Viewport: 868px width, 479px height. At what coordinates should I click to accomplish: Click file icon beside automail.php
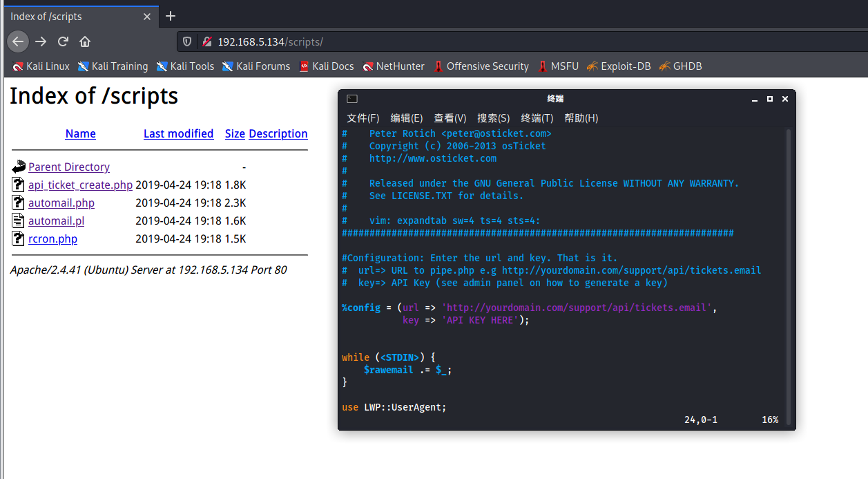(19, 203)
